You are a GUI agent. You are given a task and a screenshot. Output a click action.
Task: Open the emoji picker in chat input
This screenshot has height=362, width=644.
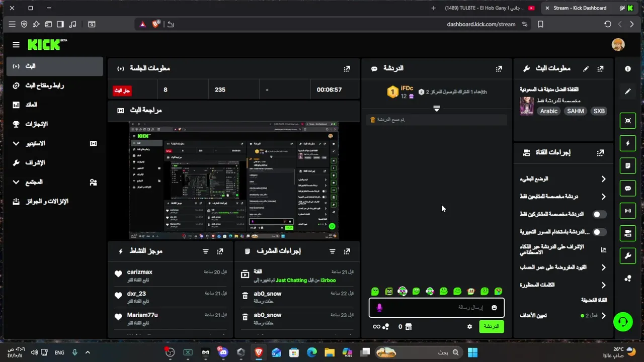coord(494,308)
